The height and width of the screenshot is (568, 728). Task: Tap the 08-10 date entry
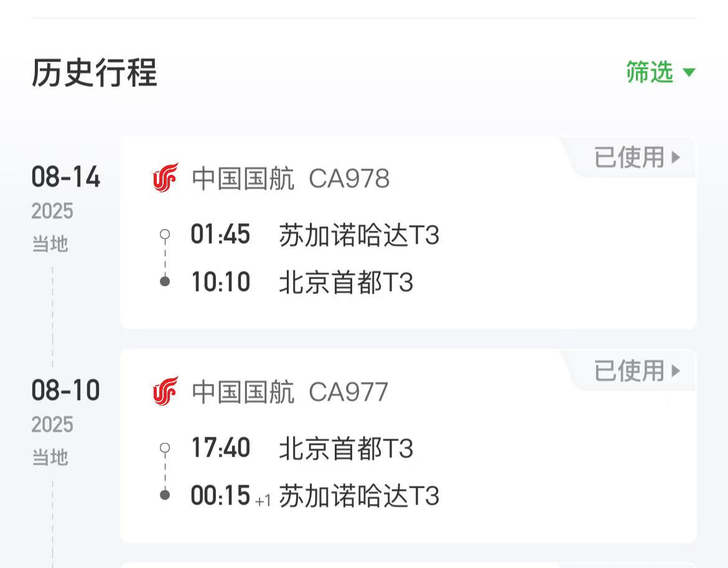65,391
